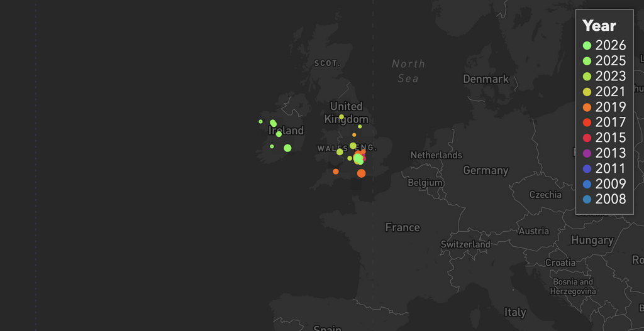Click the Bosnia and Herzegovina label

pyautogui.click(x=573, y=286)
